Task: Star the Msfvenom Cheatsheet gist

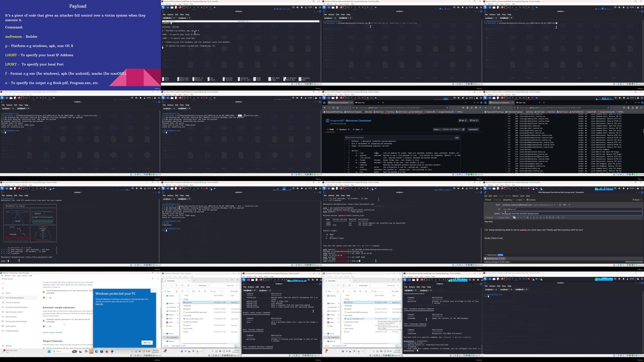Action: (x=463, y=120)
